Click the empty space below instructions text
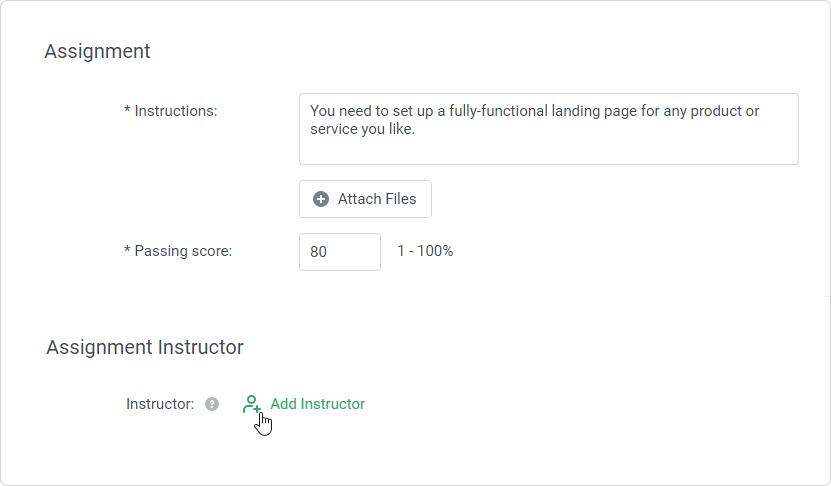Viewport: 831px width, 486px height. (x=548, y=152)
